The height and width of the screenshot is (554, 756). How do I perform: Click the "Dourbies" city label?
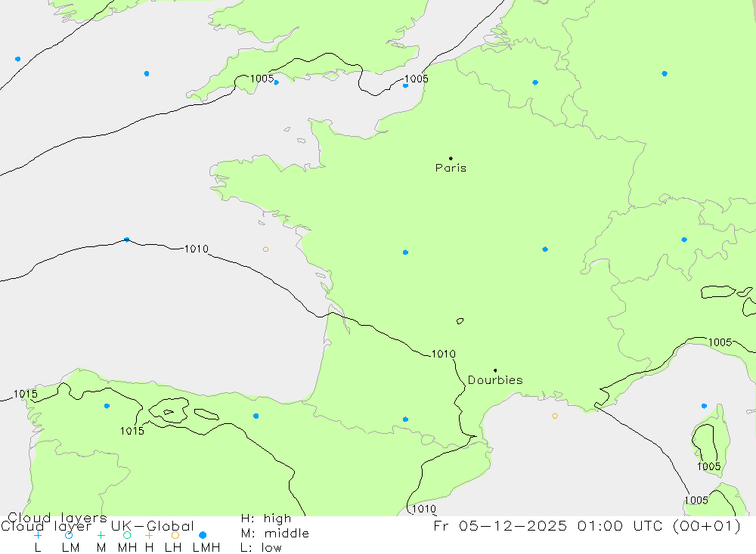click(x=495, y=380)
